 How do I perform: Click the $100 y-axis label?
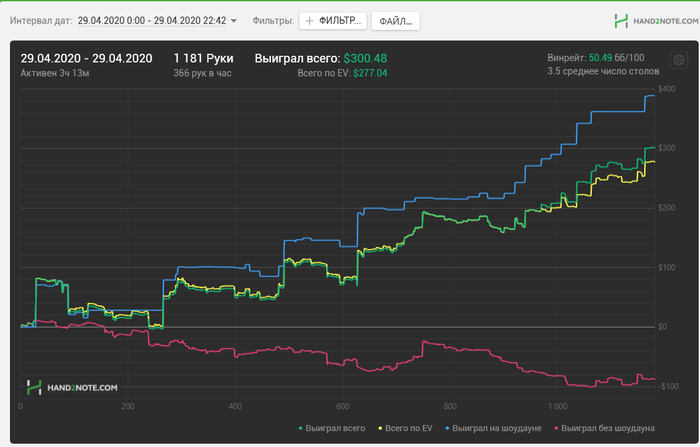pyautogui.click(x=667, y=267)
